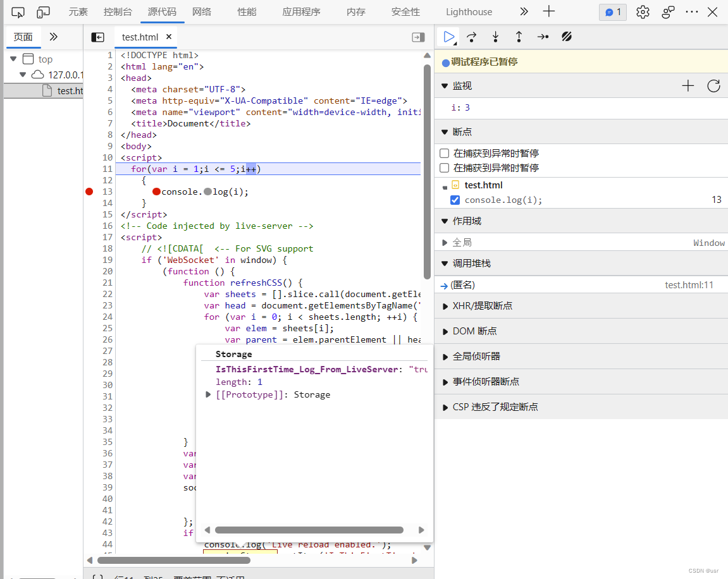
Task: Open the 安全性 tab
Action: (405, 12)
